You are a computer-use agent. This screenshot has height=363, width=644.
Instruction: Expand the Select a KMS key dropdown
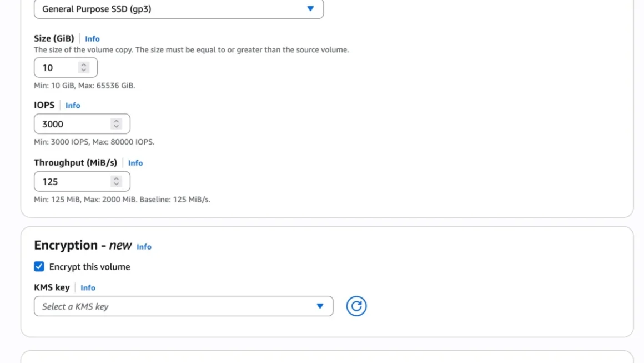tap(184, 306)
